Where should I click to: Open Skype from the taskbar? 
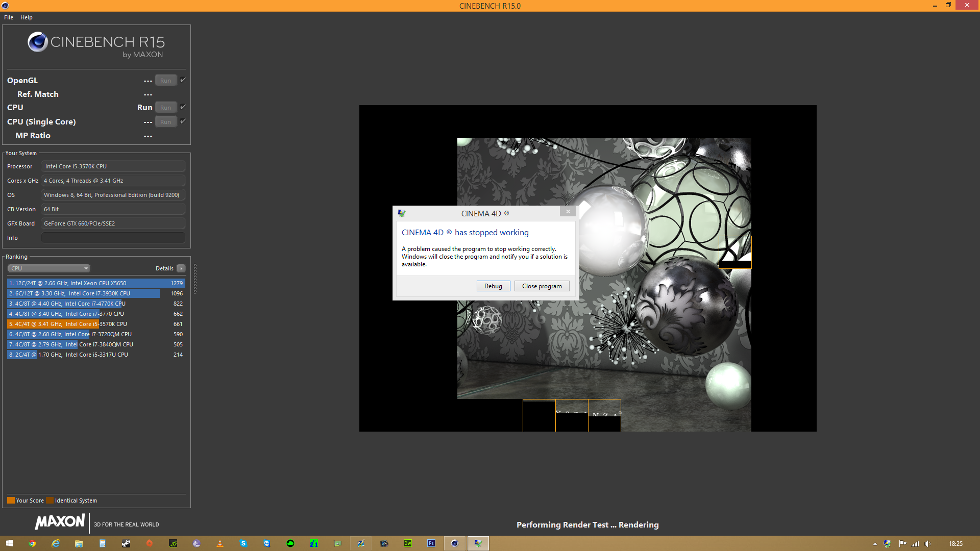click(243, 543)
